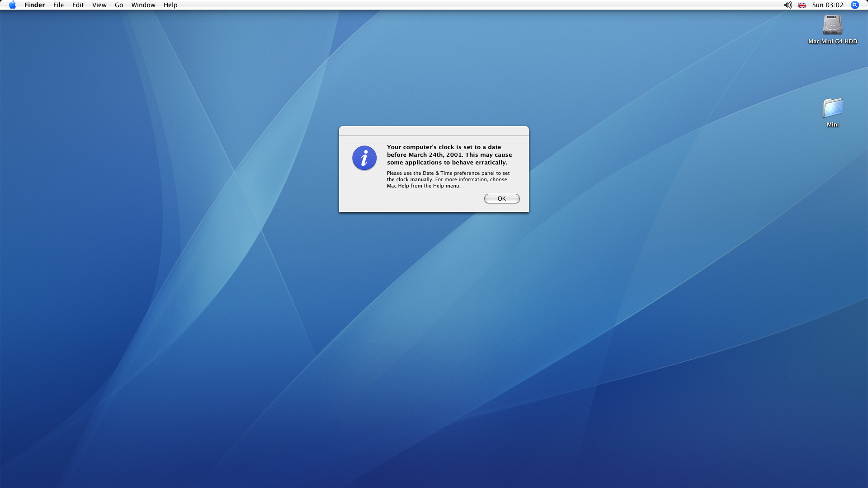Screen dimensions: 868x488
Task: Click the clock warning dialog title bar
Action: click(x=434, y=131)
